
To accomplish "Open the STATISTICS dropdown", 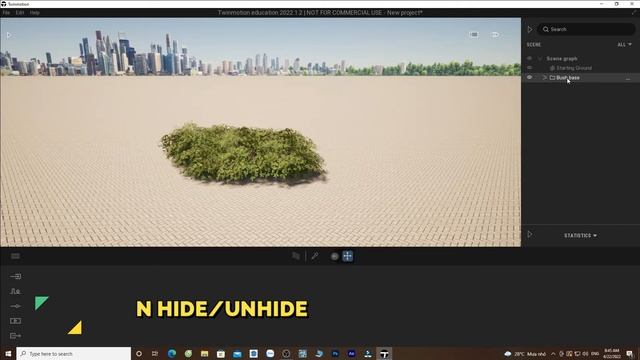I will (x=580, y=236).
